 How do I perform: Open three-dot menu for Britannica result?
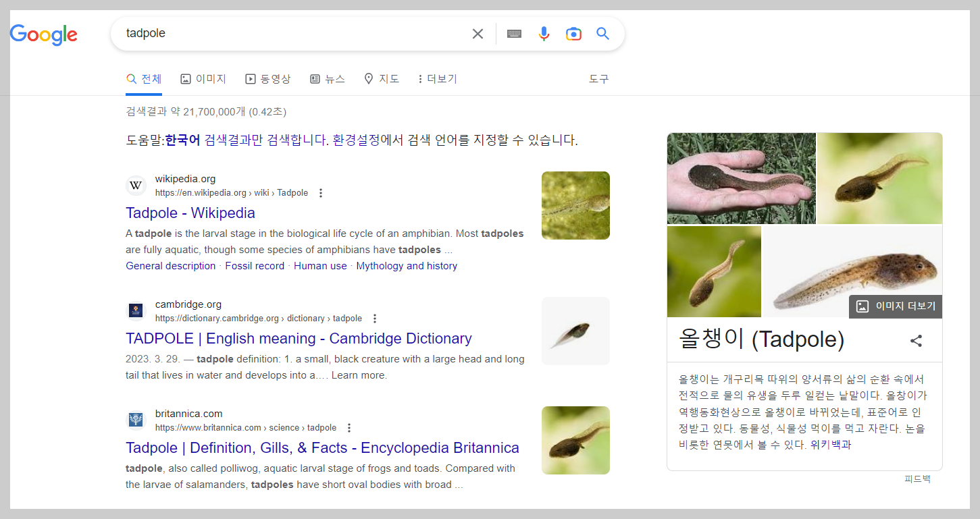coord(349,428)
